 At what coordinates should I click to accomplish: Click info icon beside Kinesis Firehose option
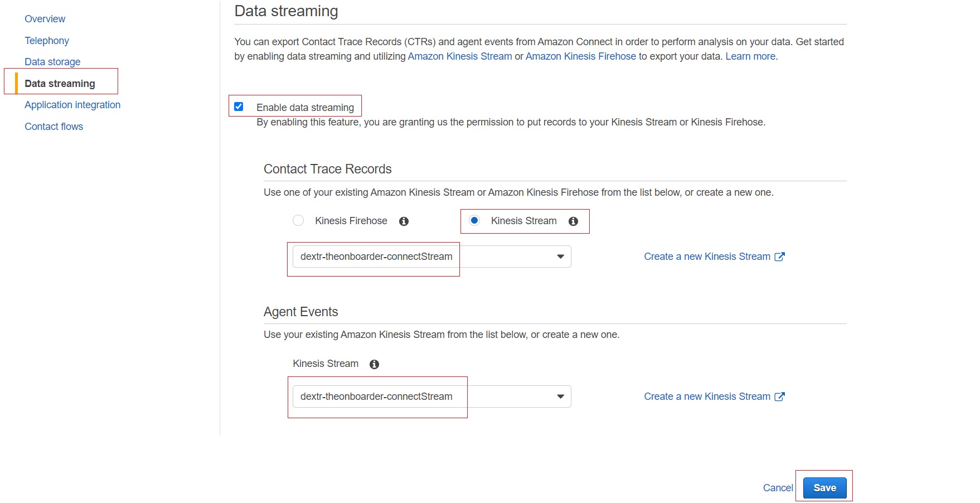404,221
